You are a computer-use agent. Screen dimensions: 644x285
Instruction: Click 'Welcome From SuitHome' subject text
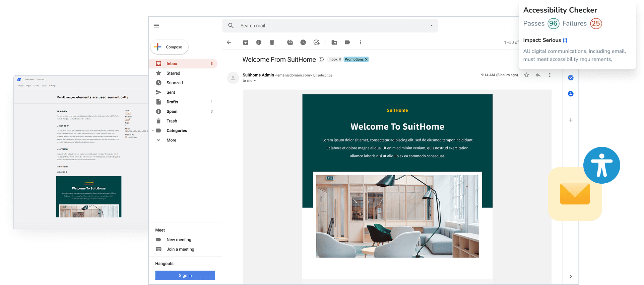pos(279,60)
